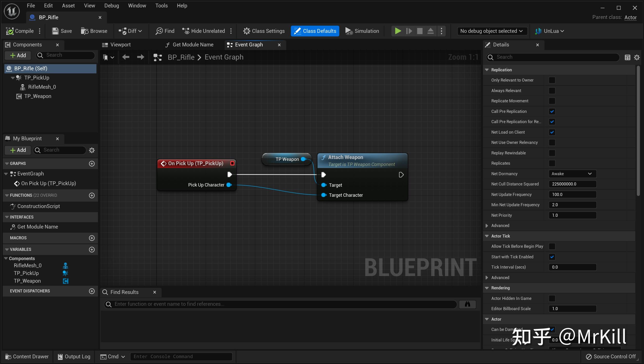Screen dimensions: 644x364
Task: Click the Net Update Frequency value field
Action: [572, 194]
